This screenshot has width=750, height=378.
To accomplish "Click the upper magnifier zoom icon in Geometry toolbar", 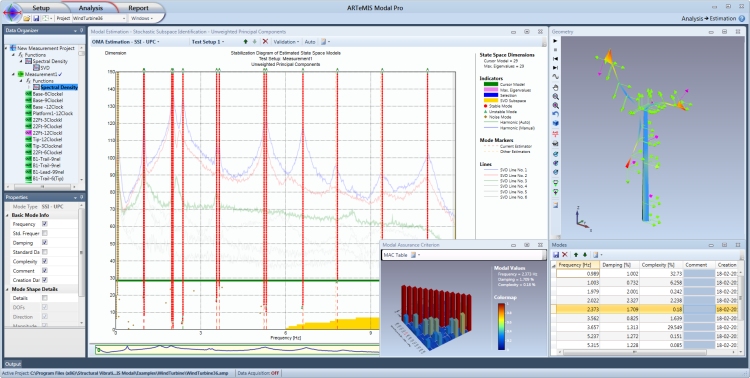I will 555,96.
